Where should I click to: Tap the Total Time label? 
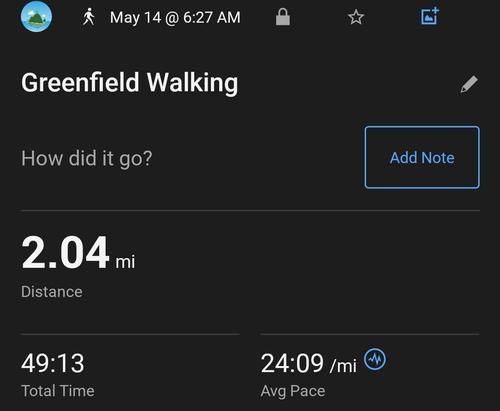click(x=58, y=391)
